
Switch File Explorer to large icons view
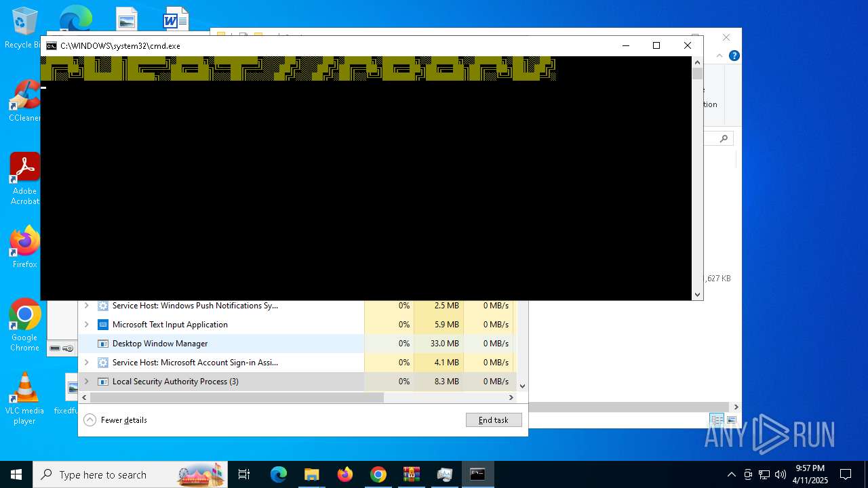coord(731,420)
